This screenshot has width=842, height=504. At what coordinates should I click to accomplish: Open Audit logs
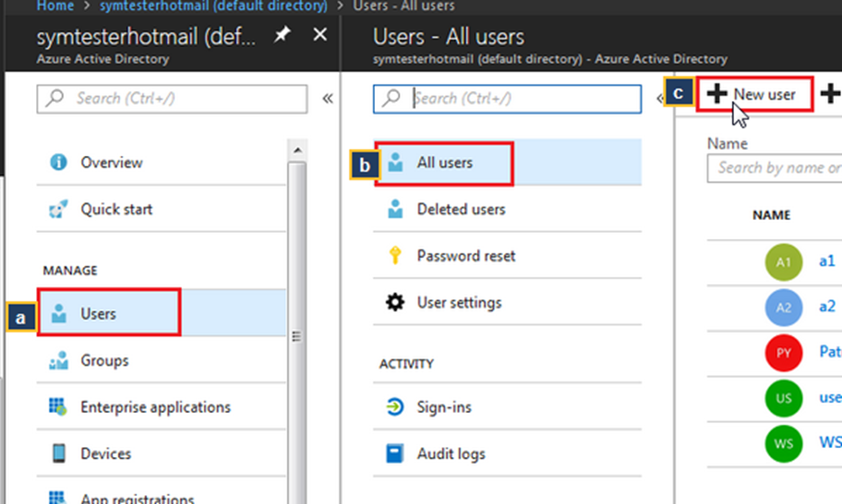pos(450,454)
